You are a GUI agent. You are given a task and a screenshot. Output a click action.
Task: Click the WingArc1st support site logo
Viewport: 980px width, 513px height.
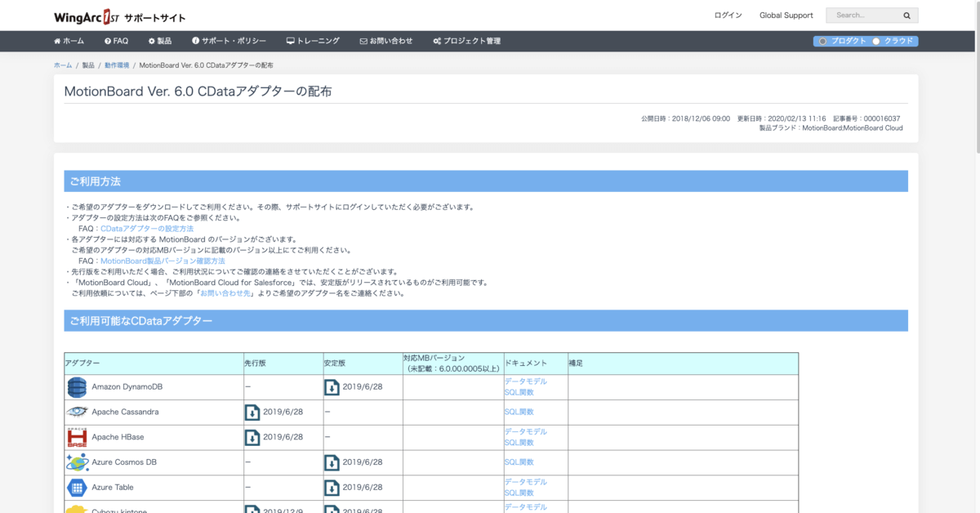pyautogui.click(x=119, y=16)
